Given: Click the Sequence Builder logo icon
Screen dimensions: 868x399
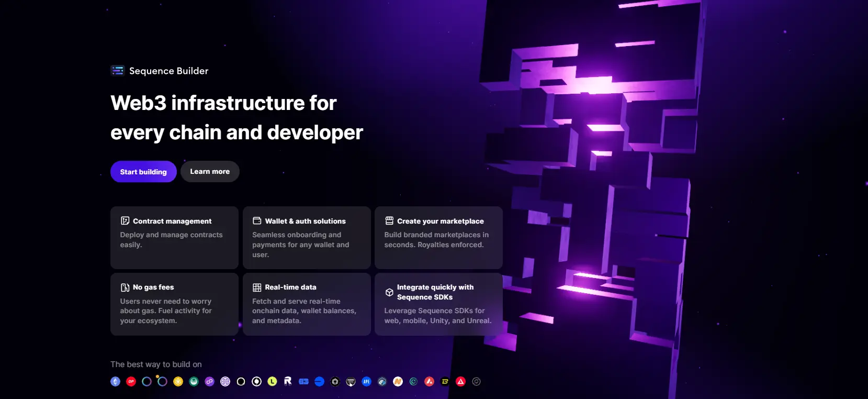Looking at the screenshot, I should click(x=117, y=70).
